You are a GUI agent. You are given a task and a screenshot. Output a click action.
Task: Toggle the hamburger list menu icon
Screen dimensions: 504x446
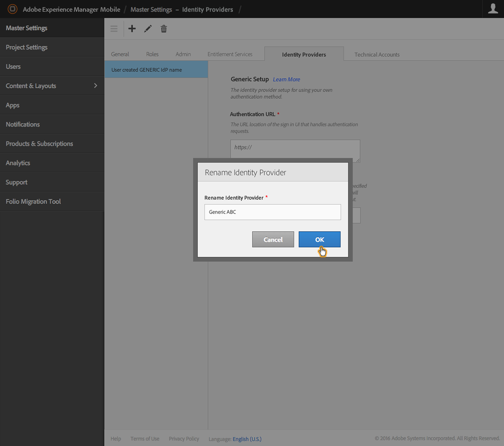[x=114, y=29]
